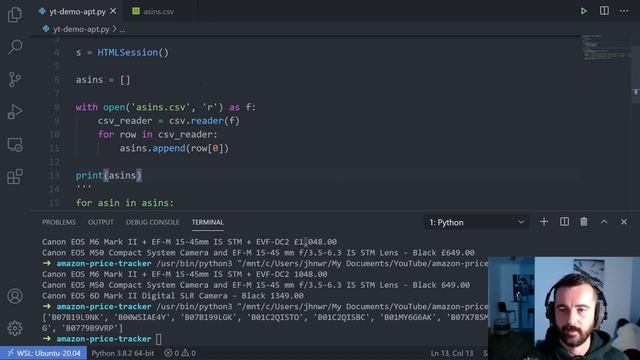Create a new terminal with the plus icon

(544, 222)
